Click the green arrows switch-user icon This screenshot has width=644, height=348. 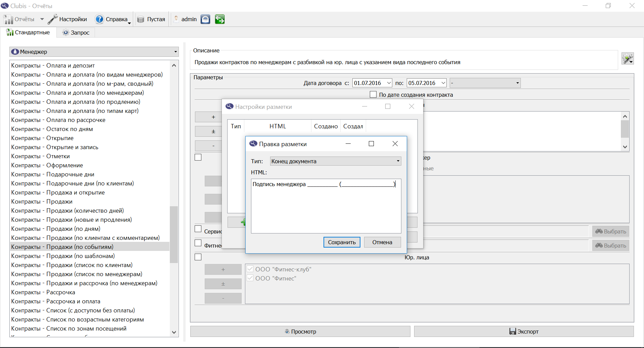click(x=220, y=19)
